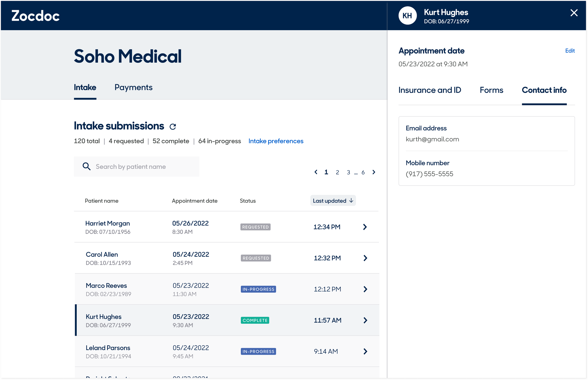
Task: Click the Zocdoc logo
Action: (36, 16)
